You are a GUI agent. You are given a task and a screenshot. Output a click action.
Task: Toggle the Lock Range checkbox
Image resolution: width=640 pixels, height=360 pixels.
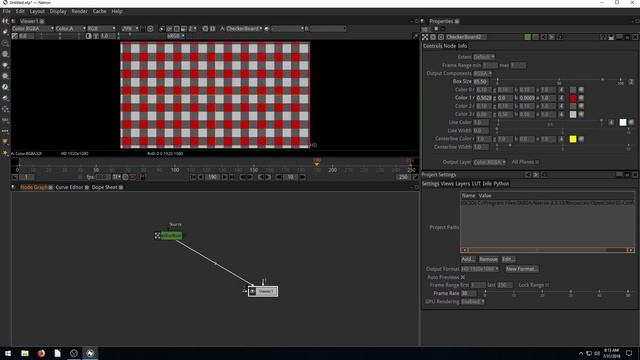coord(547,285)
